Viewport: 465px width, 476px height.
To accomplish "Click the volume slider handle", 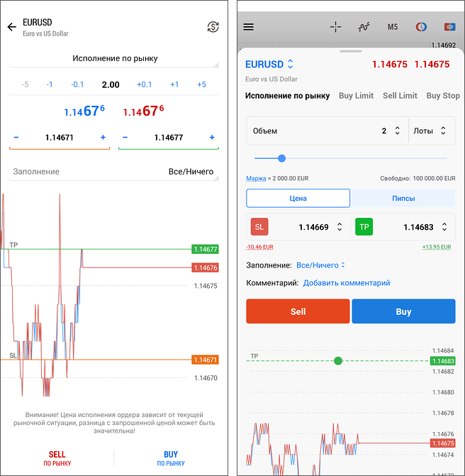I will (x=282, y=158).
